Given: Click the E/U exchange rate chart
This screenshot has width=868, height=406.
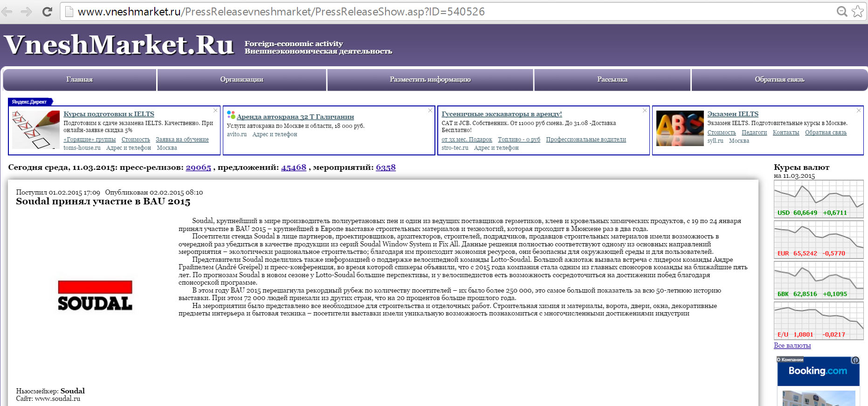Looking at the screenshot, I should coord(819,321).
